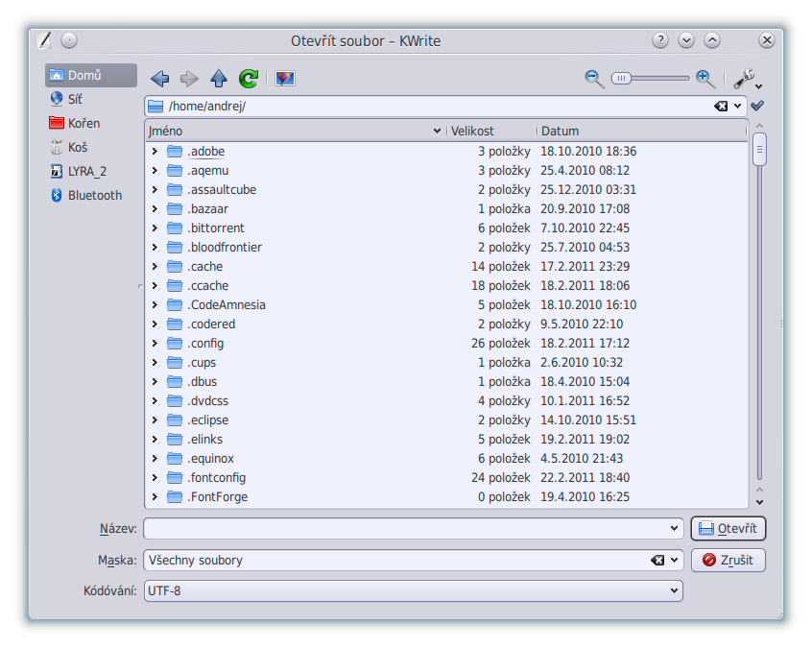Sort by the Datum column header

pos(642,132)
